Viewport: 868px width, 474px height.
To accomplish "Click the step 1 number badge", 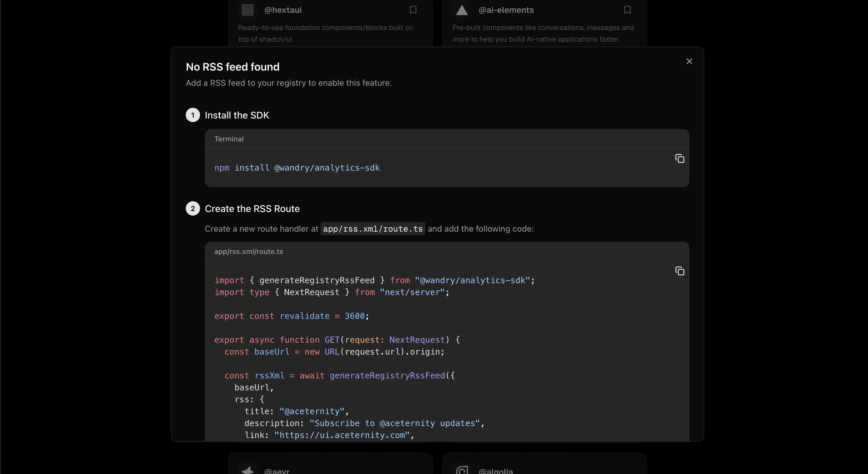I will [193, 115].
